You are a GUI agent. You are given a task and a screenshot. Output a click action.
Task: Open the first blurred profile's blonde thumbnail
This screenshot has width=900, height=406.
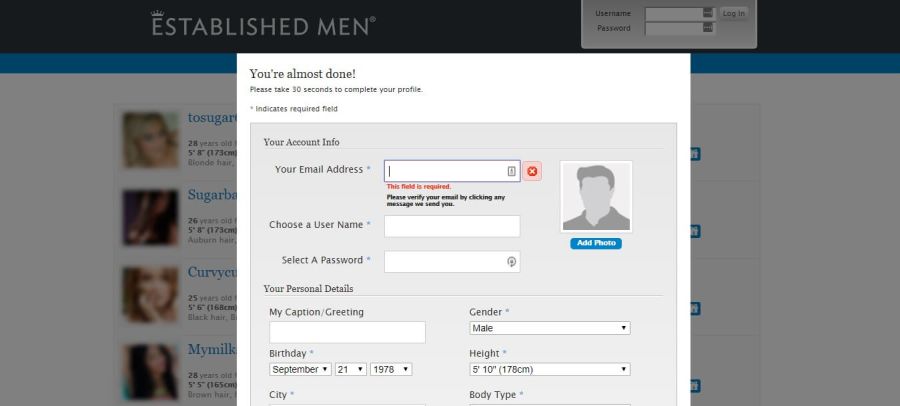[x=151, y=140]
